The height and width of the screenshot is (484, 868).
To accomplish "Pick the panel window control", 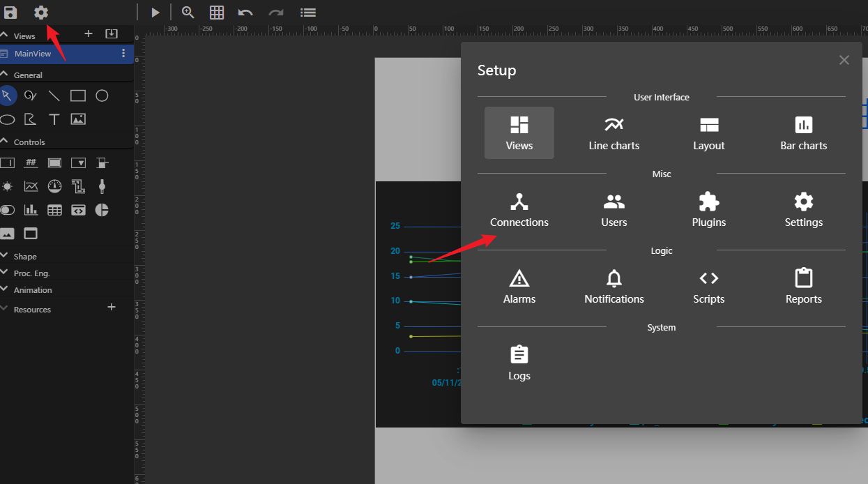I will click(x=31, y=234).
